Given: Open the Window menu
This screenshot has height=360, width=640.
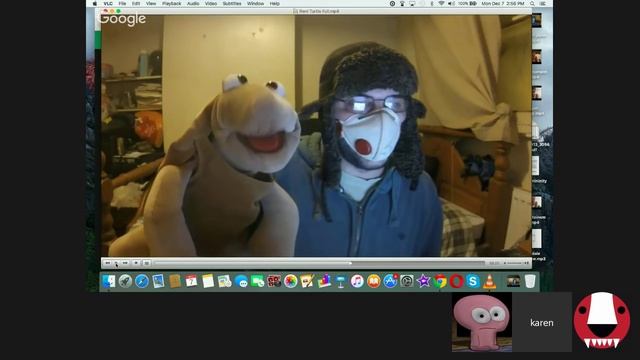Looking at the screenshot, I should tap(255, 3).
